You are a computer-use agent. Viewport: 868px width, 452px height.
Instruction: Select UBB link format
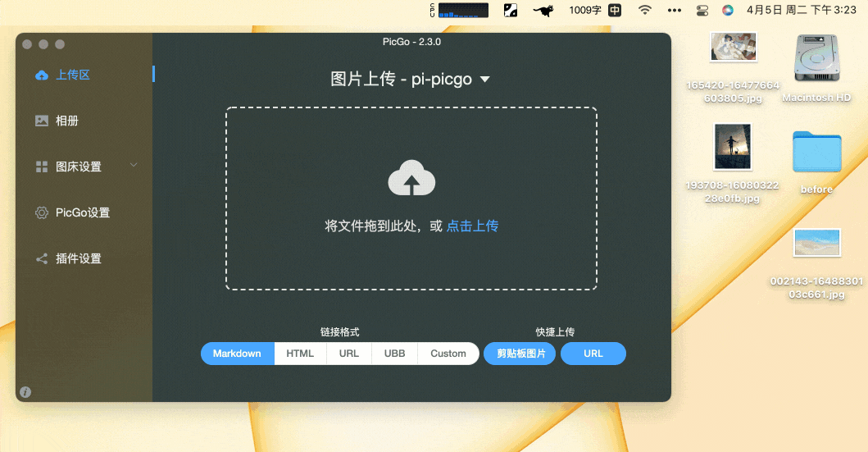395,354
